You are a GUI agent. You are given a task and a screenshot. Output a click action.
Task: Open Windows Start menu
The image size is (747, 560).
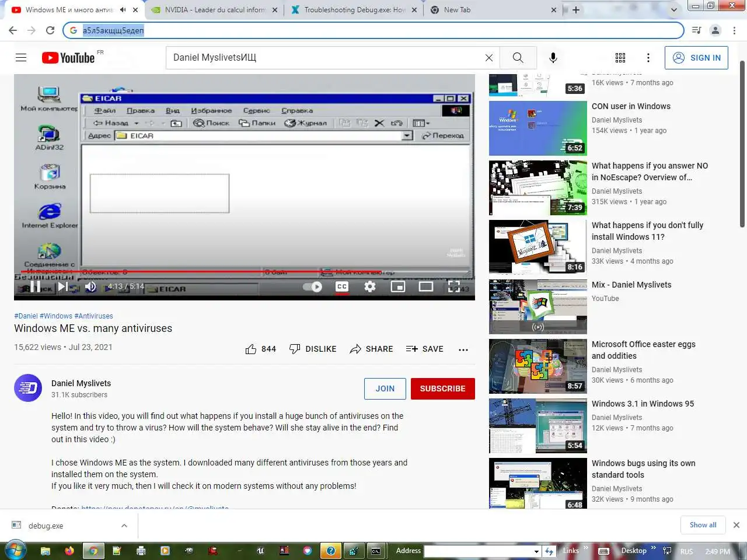pos(15,550)
